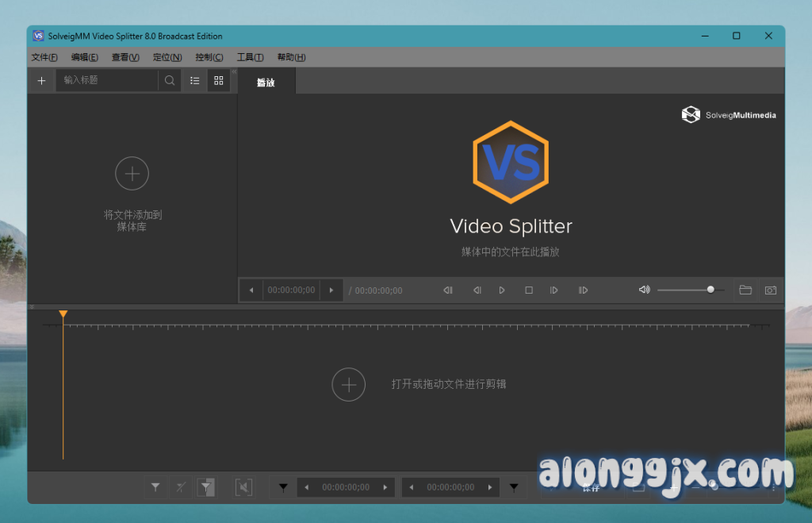Screen dimensions: 812x523
Task: Click the search magnifier in media library
Action: pos(170,80)
